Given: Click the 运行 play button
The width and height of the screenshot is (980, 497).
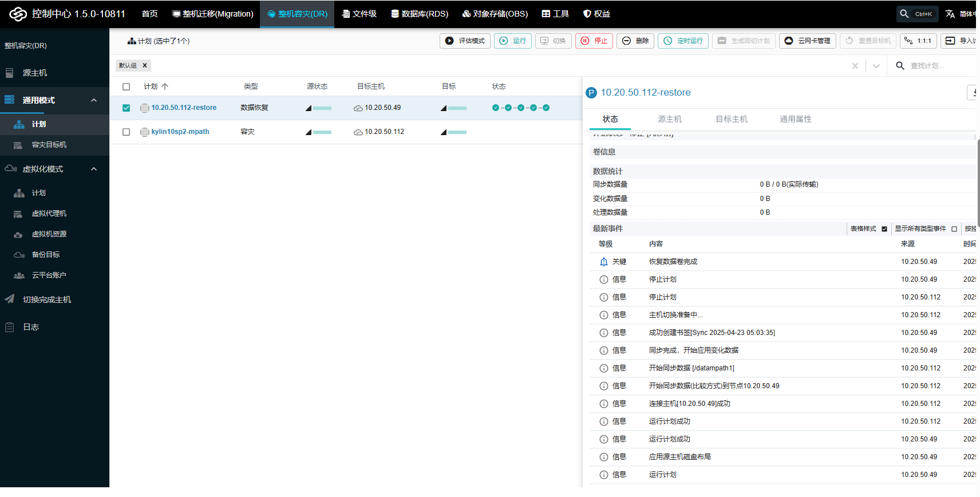Looking at the screenshot, I should 512,41.
